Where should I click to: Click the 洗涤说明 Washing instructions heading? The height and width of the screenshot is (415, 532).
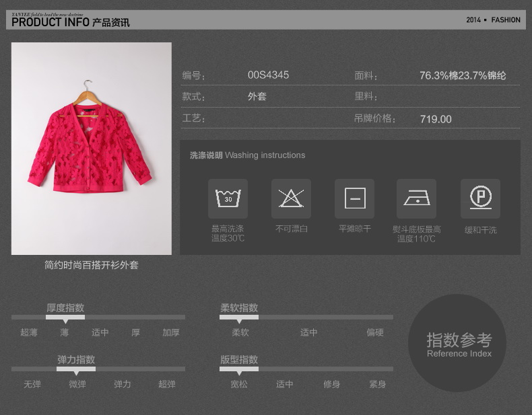(x=247, y=155)
